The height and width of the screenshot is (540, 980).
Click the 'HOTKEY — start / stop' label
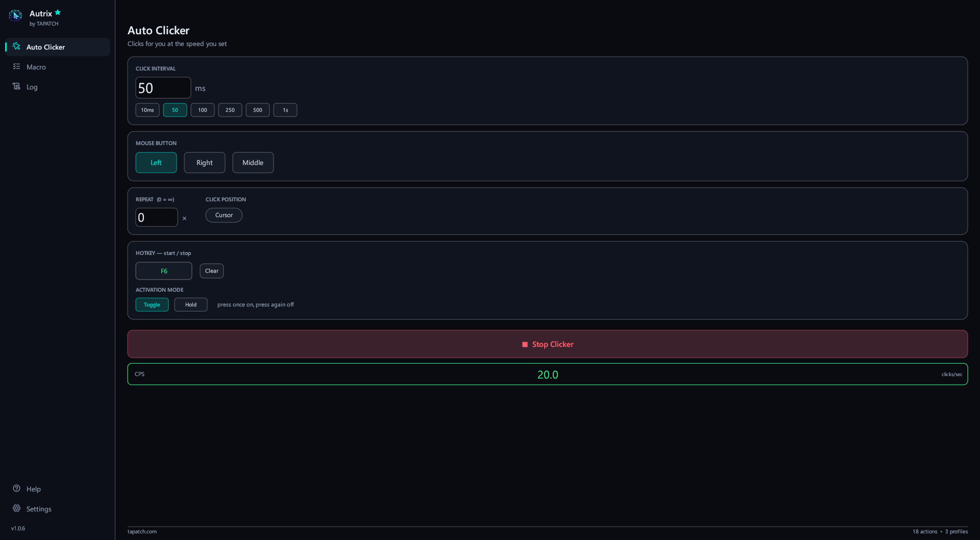pyautogui.click(x=163, y=253)
